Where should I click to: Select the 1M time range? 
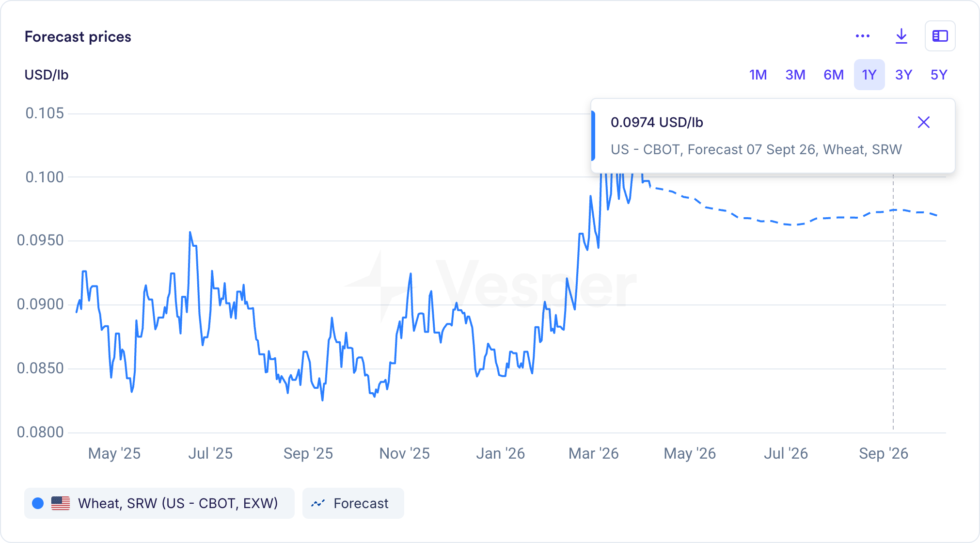point(758,75)
